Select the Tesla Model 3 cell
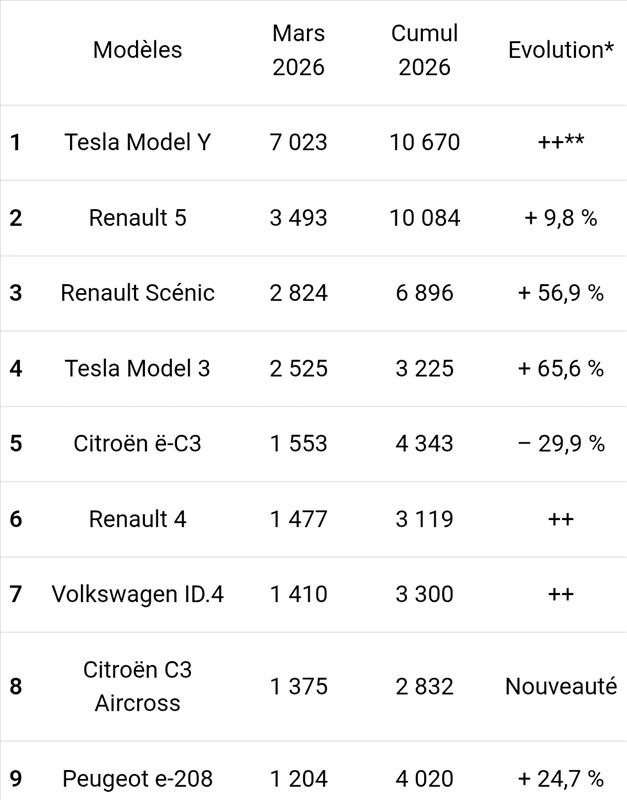627x800 pixels. (x=137, y=368)
